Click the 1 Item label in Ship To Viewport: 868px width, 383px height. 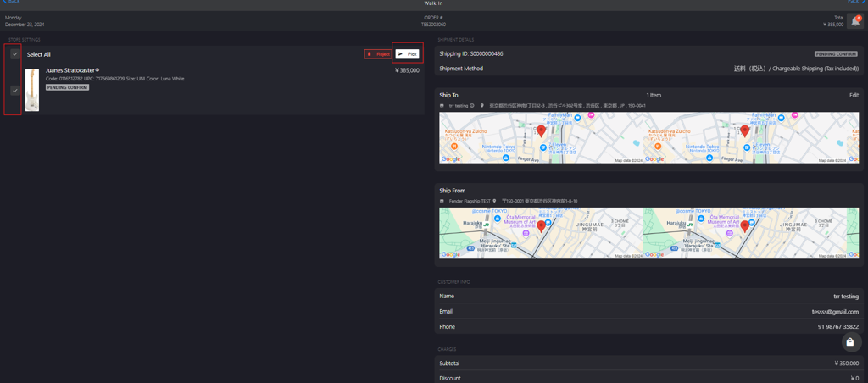[x=655, y=95]
